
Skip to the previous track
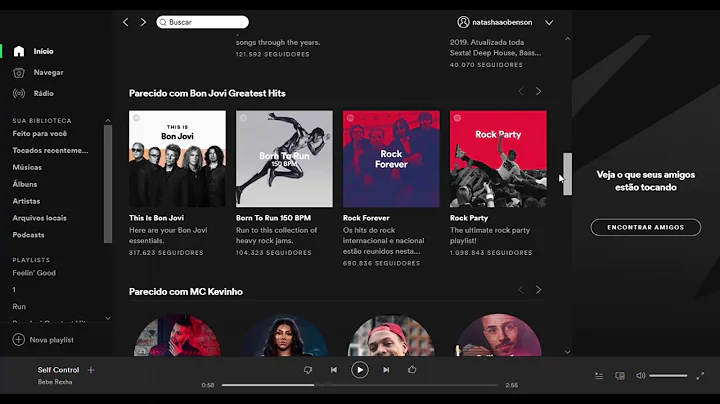tap(334, 370)
